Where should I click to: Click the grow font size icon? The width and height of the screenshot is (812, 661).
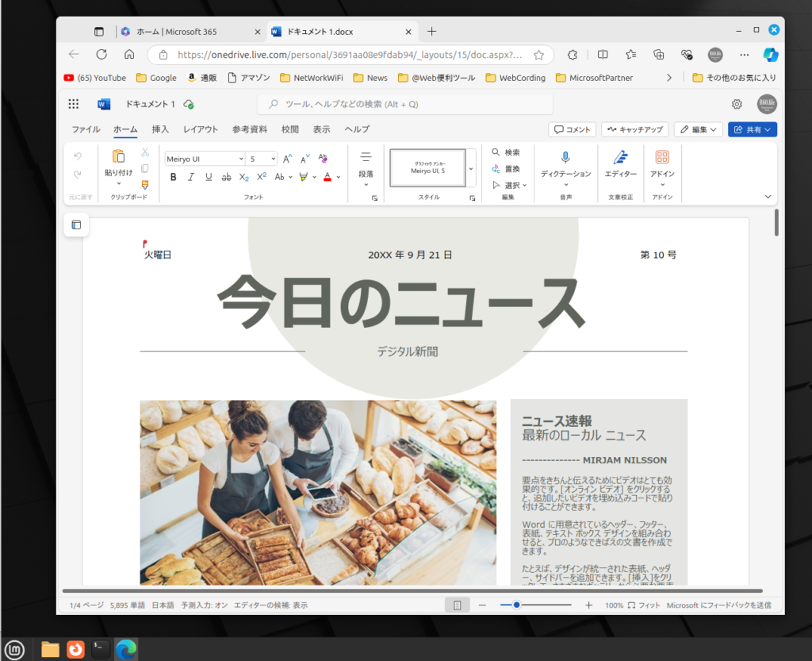288,158
